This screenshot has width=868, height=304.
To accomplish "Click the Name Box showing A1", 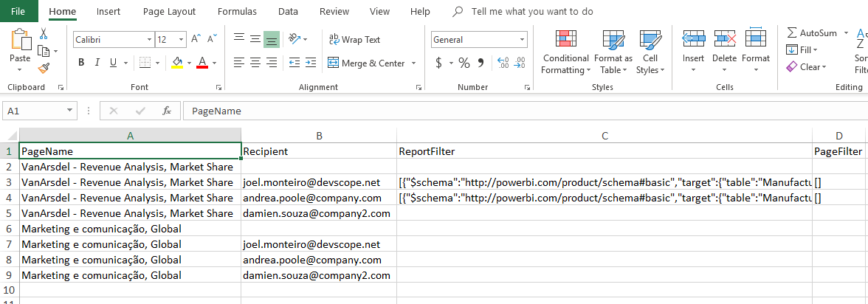I will 39,111.
